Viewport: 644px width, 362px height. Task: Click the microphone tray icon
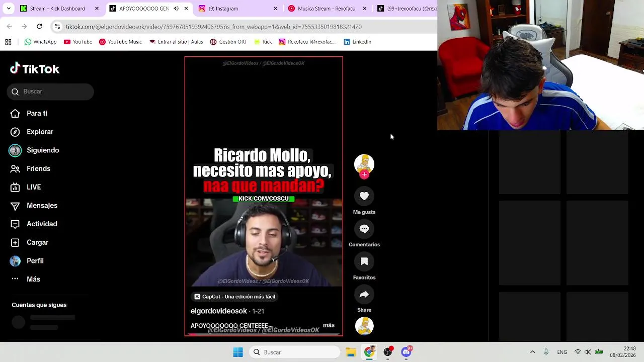(546, 352)
